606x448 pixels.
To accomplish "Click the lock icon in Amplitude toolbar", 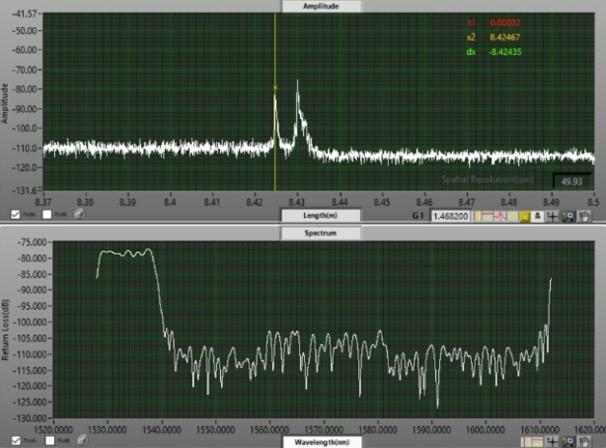I will (537, 216).
